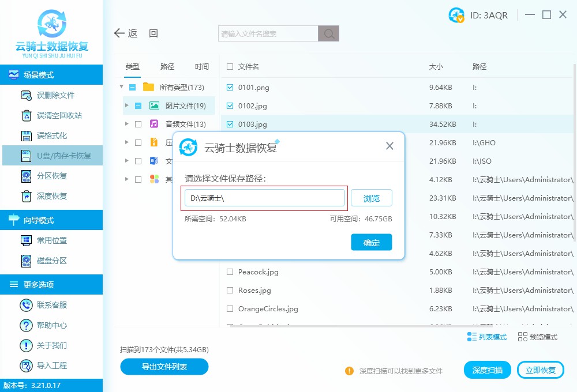The width and height of the screenshot is (577, 392).
Task: Collapse the 所有类型 tree node
Action: coord(122,87)
